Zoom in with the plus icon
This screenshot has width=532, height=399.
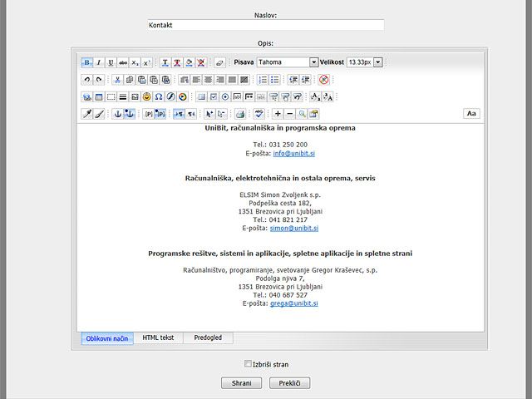[278, 114]
